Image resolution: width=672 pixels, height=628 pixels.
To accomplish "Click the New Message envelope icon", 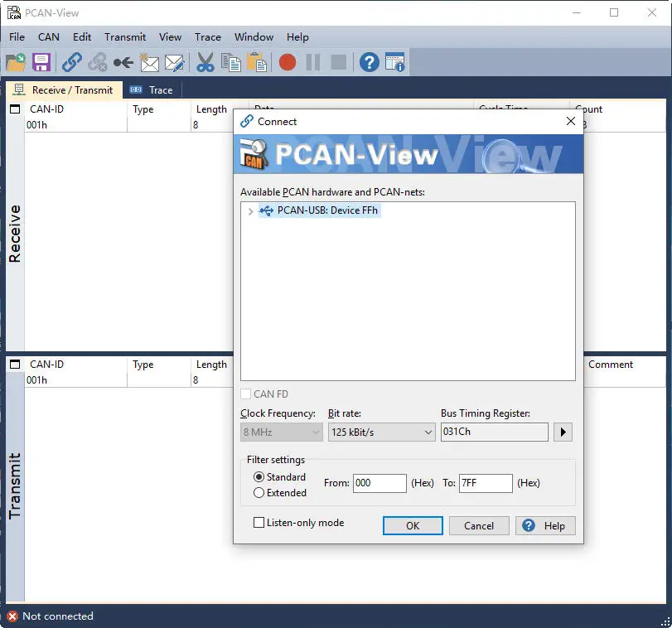I will pyautogui.click(x=149, y=62).
